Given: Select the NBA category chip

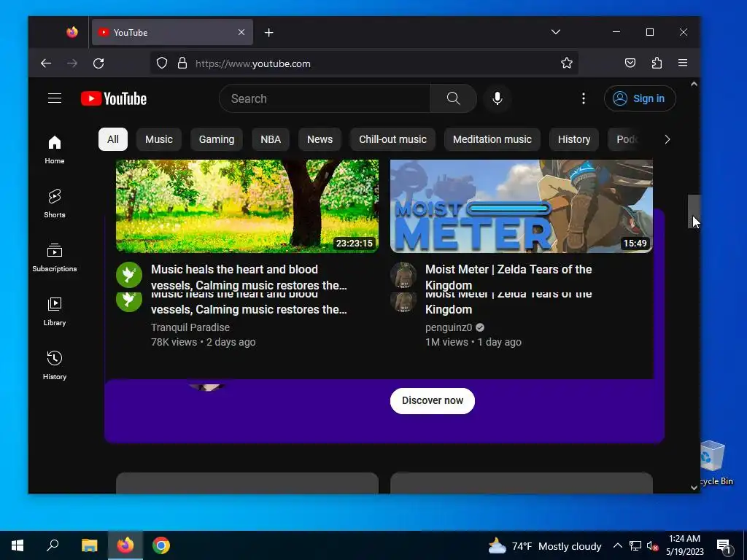Looking at the screenshot, I should tap(271, 139).
